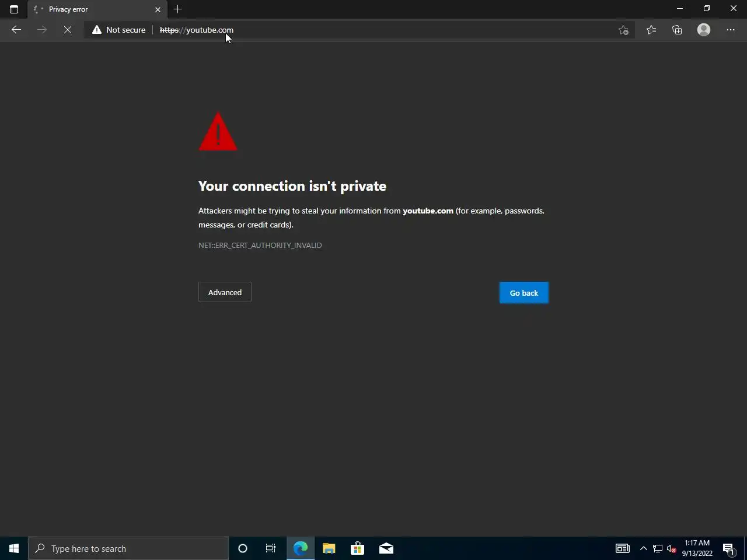Click the greyed forward arrow
Image resolution: width=747 pixels, height=560 pixels.
pyautogui.click(x=42, y=30)
